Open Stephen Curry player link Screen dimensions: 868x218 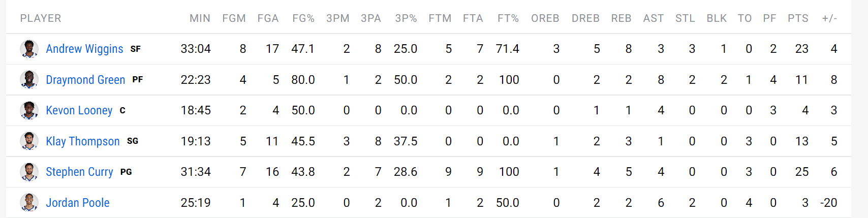point(79,172)
